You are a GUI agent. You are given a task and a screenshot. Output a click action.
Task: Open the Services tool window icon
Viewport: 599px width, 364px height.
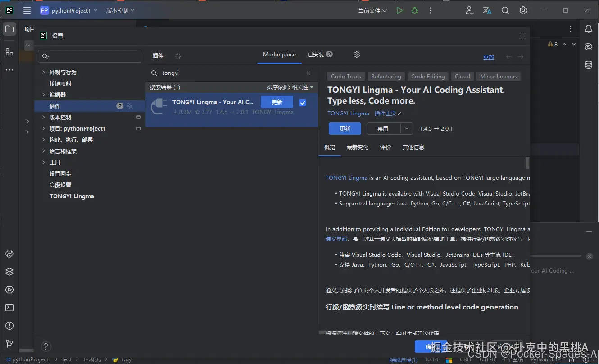point(9,290)
